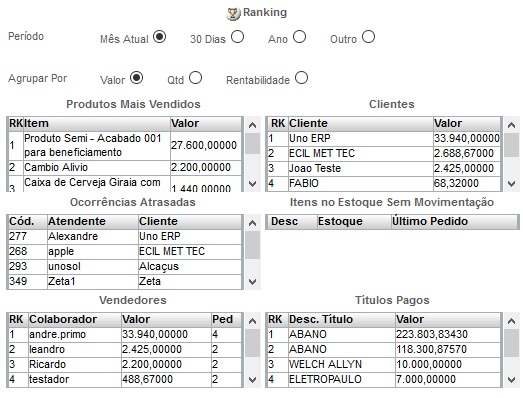This screenshot has width=523, height=398.
Task: Click Valor header in Produtos Mais Vendidos
Action: [206, 123]
